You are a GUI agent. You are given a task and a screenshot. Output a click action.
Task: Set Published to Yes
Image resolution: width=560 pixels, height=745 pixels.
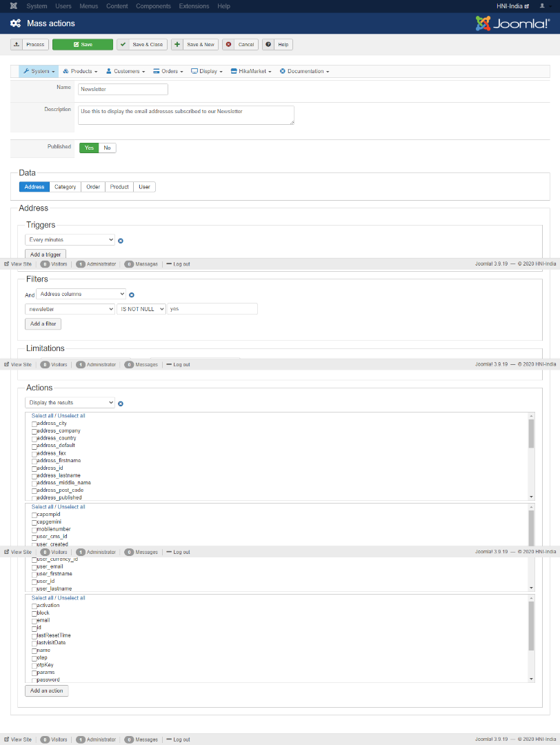(x=89, y=148)
